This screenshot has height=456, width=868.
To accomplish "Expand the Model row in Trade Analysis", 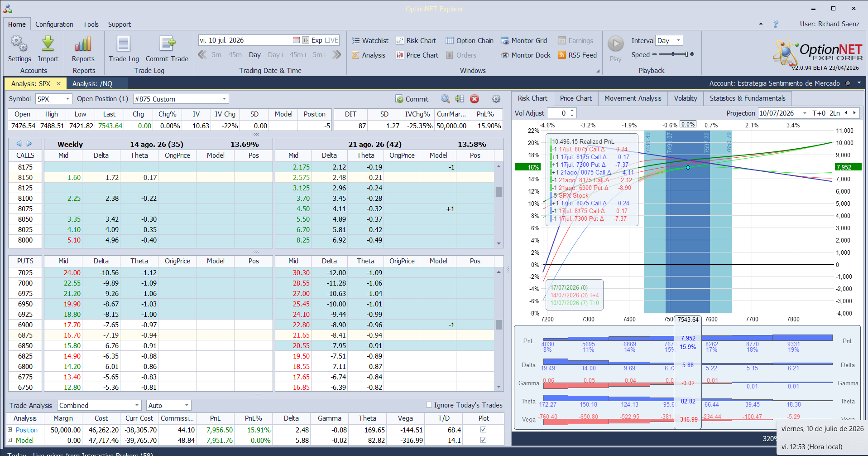I will point(10,440).
